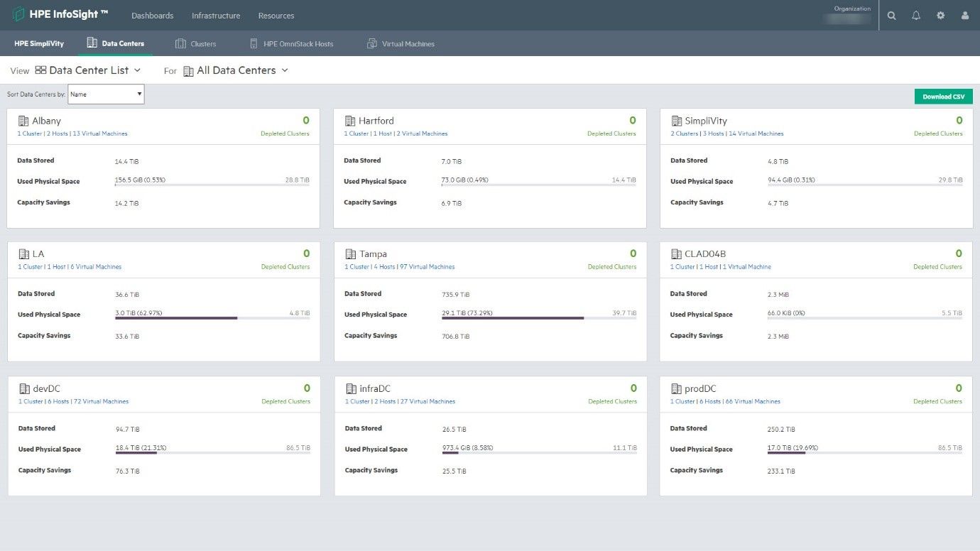Switch to the Clusters tab
Screen dimensions: 980x551
195,43
